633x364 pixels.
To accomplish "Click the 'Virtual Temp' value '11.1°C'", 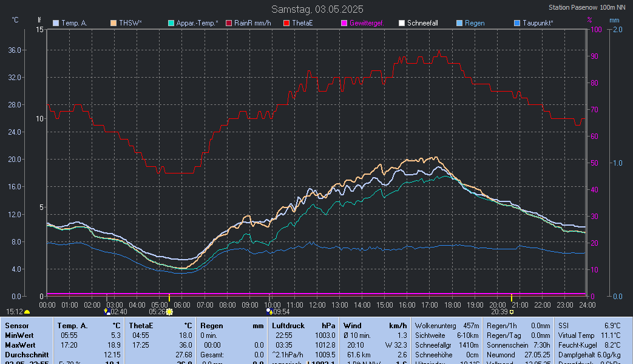I will tap(611, 335).
